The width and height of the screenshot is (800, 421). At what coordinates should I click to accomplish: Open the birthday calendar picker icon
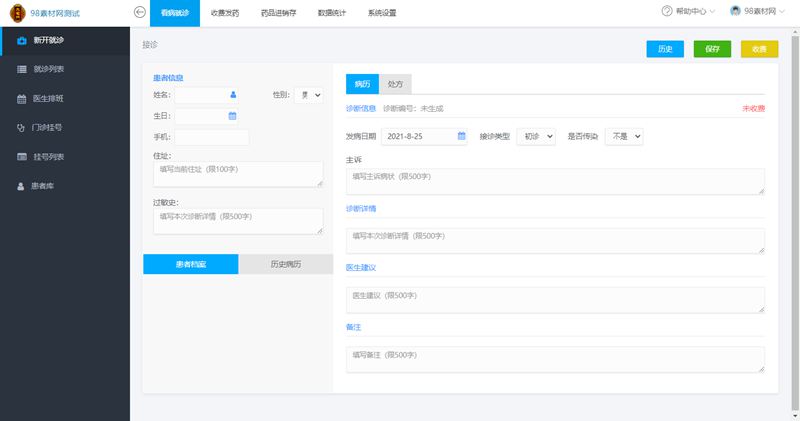233,116
